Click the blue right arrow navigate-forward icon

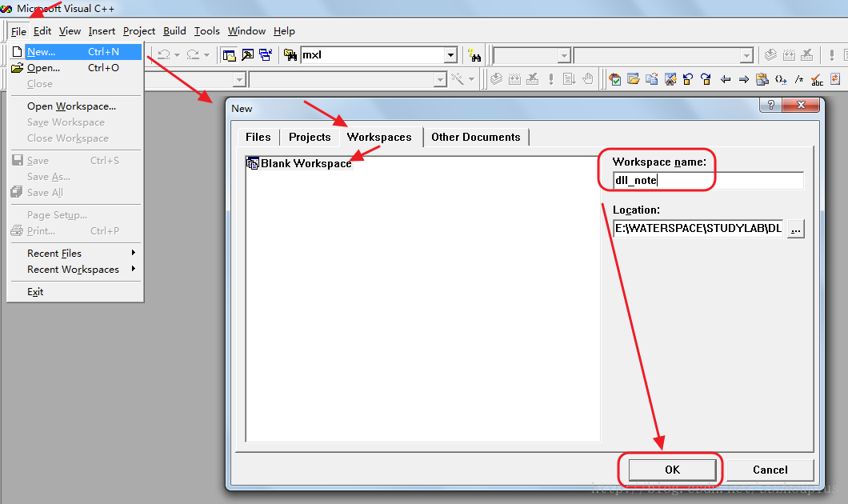click(744, 79)
